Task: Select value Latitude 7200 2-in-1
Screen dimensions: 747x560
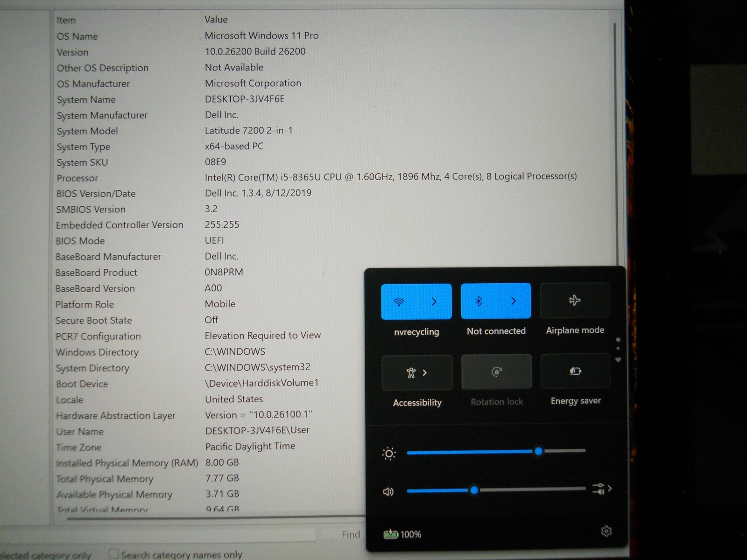Action: [x=249, y=131]
